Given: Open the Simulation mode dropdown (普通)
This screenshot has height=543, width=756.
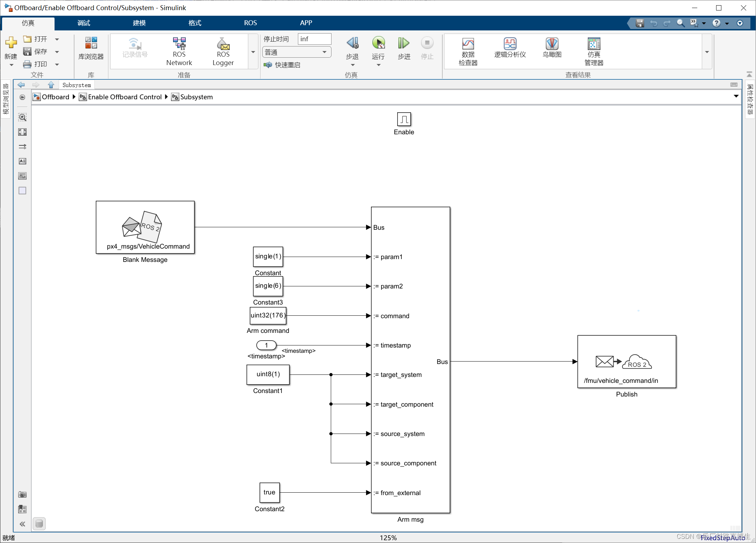Looking at the screenshot, I should tap(297, 52).
